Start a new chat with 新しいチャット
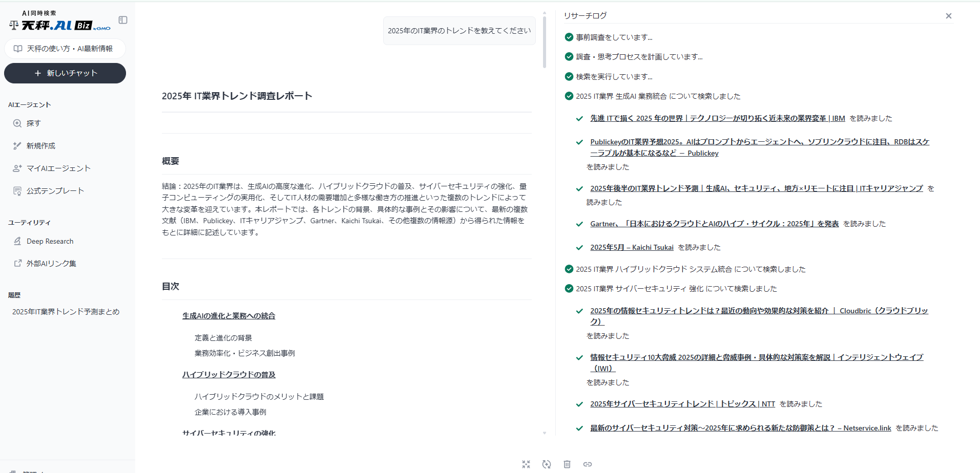Screen dimensions: 980x473 pyautogui.click(x=65, y=73)
